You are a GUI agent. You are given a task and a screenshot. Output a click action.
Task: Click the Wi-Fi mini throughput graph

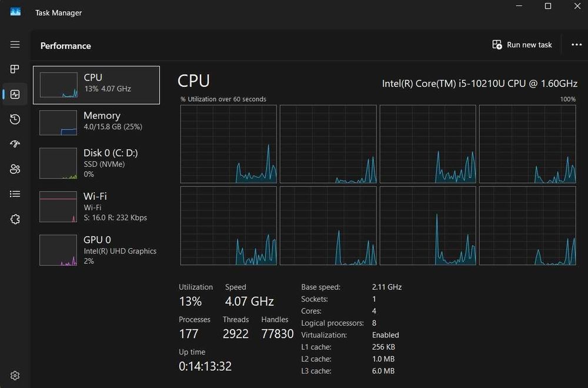click(x=58, y=206)
